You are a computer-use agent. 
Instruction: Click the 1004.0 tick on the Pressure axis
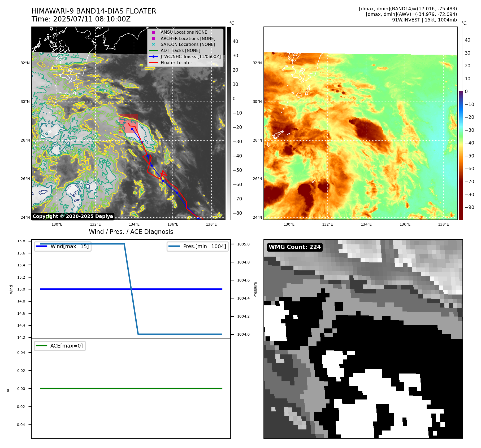coord(243,335)
